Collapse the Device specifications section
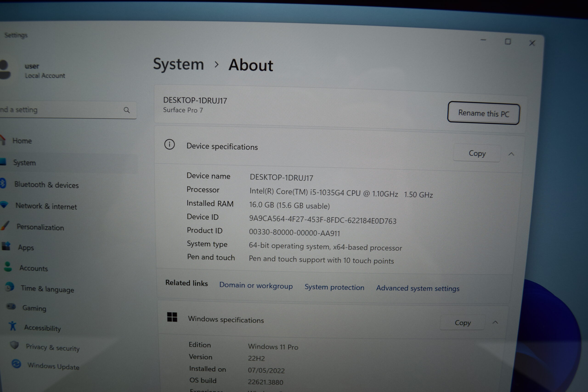The width and height of the screenshot is (588, 392). pos(511,154)
